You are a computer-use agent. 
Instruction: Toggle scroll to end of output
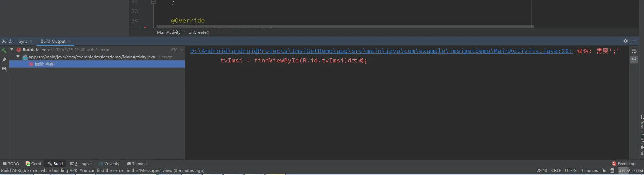[634, 59]
